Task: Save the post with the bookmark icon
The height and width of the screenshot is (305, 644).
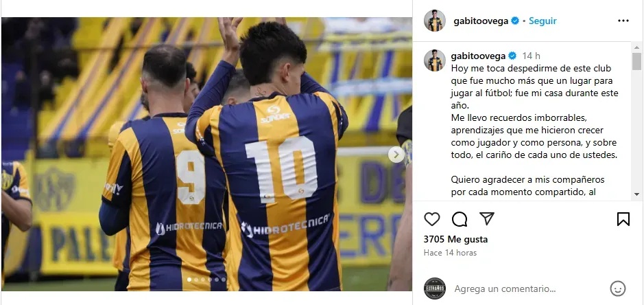Action: click(623, 219)
